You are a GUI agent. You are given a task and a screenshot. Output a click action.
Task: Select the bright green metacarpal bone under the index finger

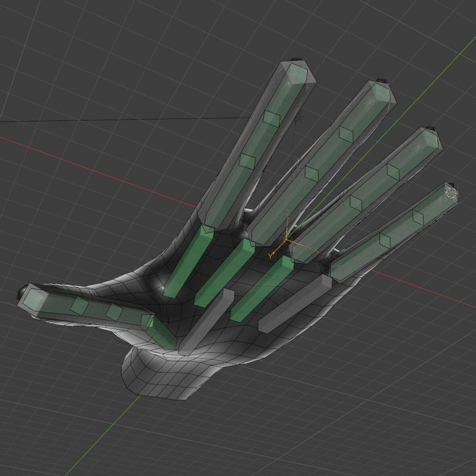click(x=189, y=261)
